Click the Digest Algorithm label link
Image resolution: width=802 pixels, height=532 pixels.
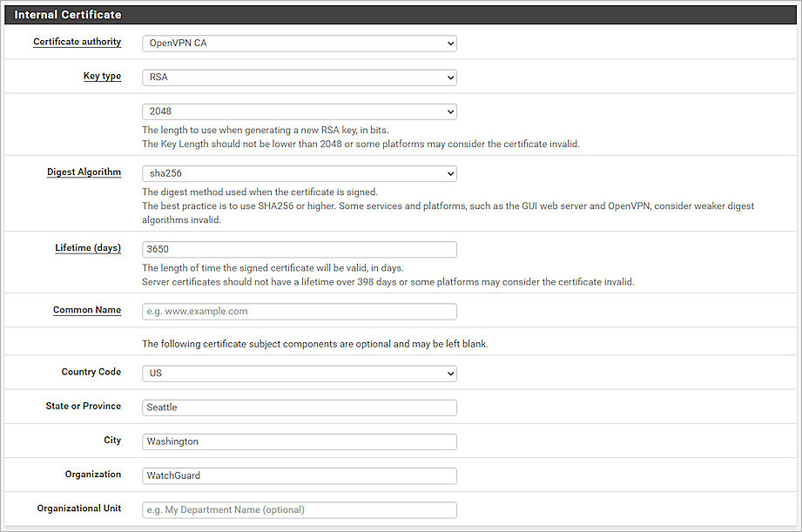tap(84, 172)
